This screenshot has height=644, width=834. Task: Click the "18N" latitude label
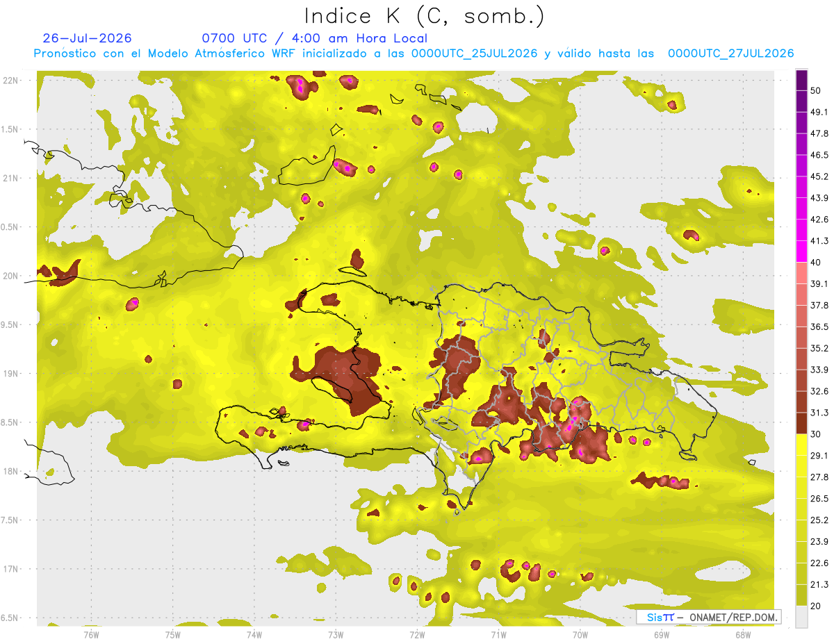[x=10, y=471]
